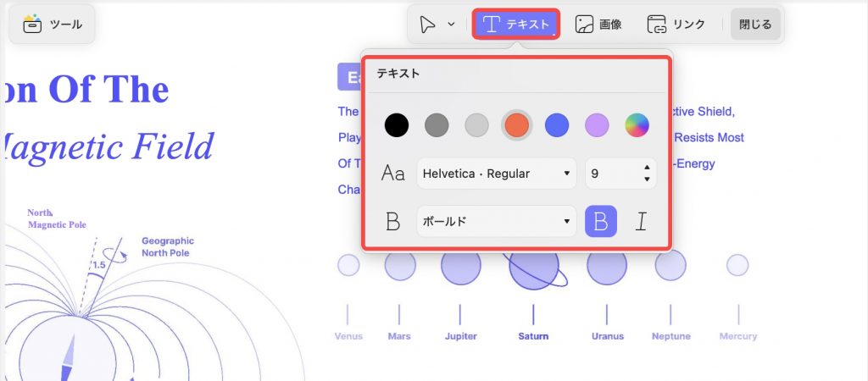
Task: Expand the pointer tool chevron menu
Action: [x=451, y=25]
